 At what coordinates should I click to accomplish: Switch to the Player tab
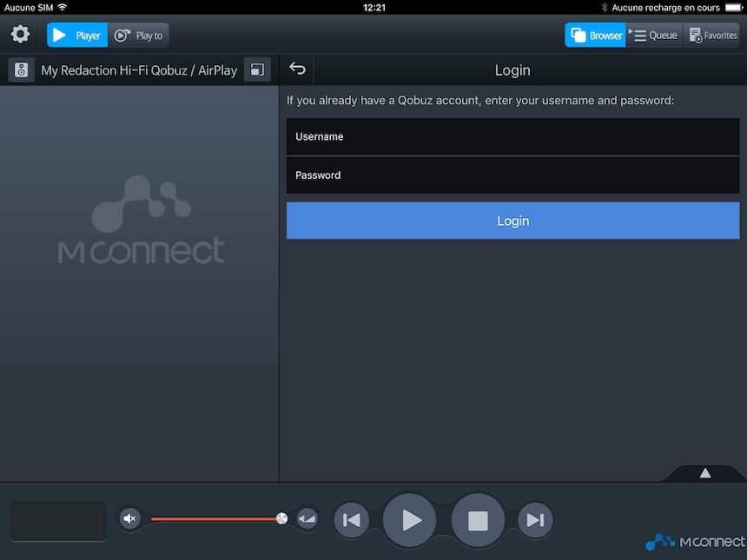click(x=77, y=36)
